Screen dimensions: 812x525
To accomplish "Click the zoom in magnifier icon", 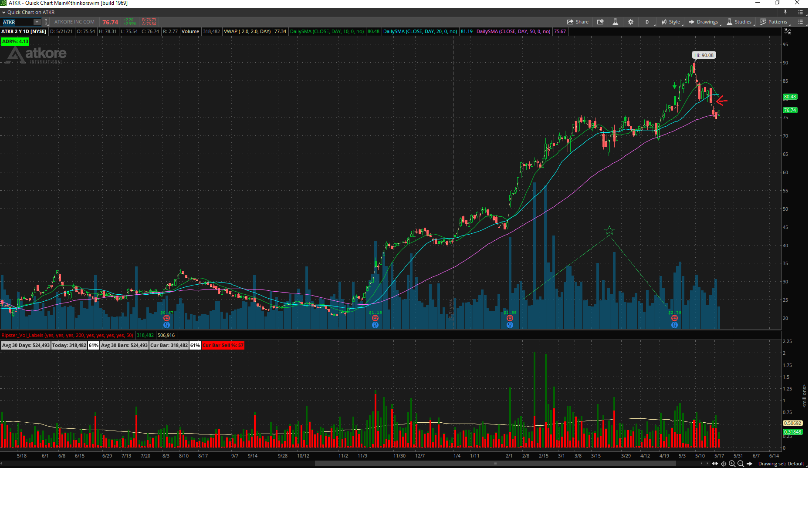I will pos(732,464).
